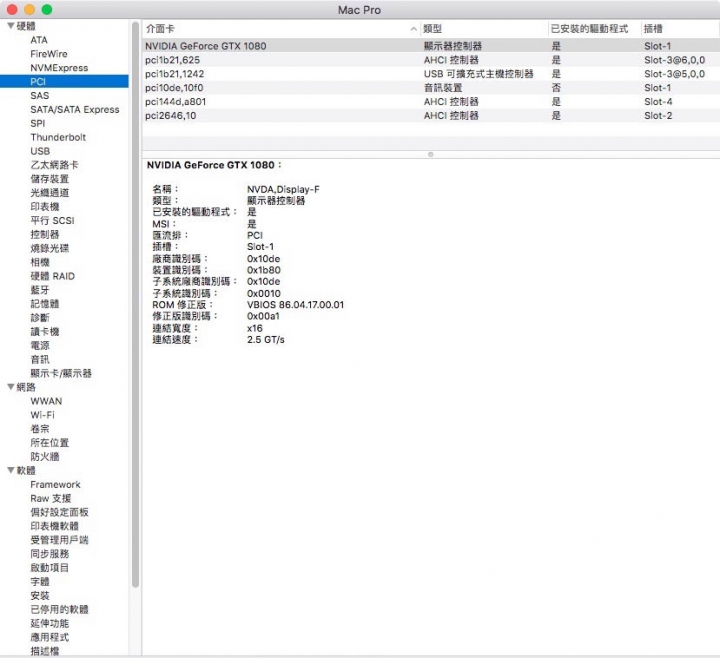
Task: Open NVMExpress hardware item
Action: click(x=59, y=67)
